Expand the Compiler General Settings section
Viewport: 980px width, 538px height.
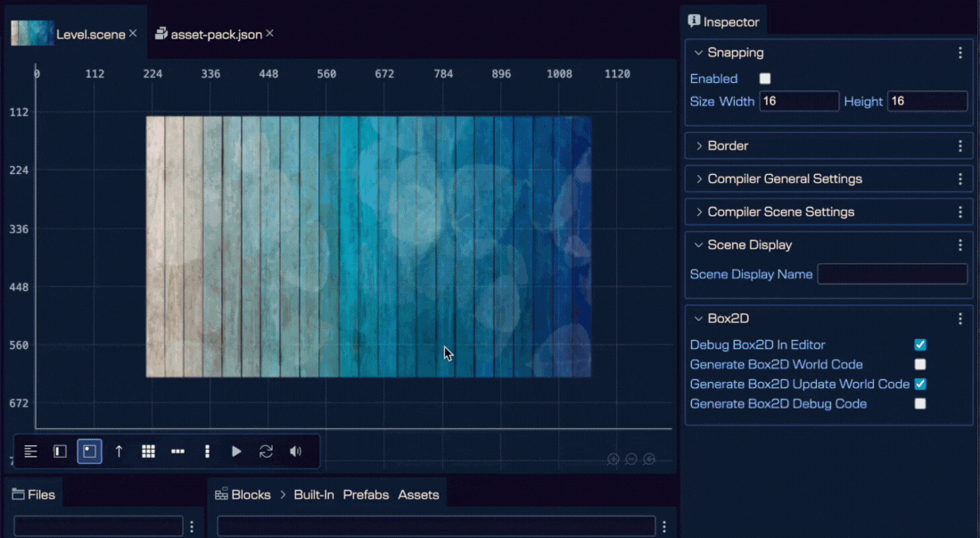[x=699, y=179]
